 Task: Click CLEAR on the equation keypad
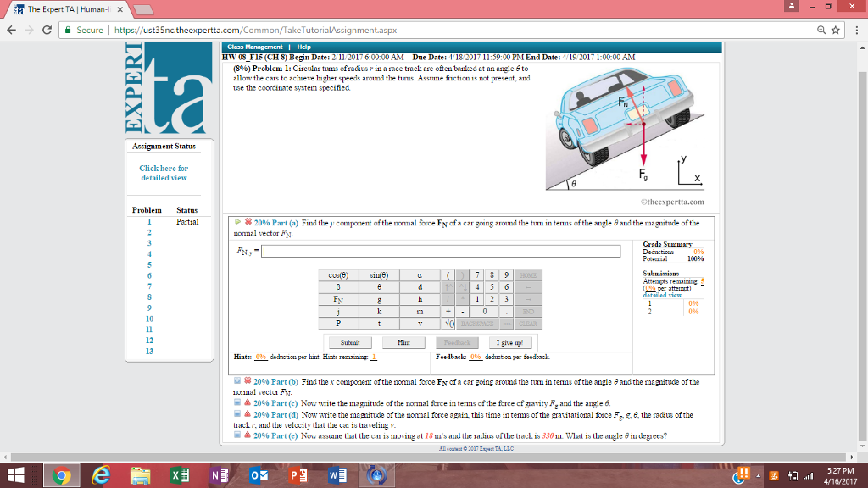(x=527, y=323)
